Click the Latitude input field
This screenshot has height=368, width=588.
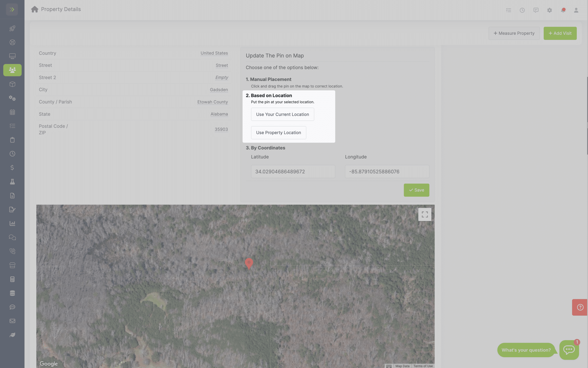pos(293,172)
